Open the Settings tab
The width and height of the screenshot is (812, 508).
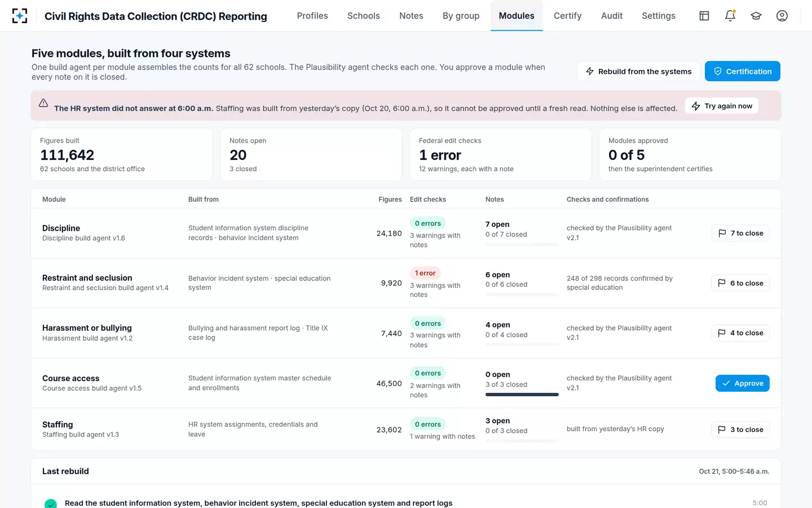(x=659, y=16)
